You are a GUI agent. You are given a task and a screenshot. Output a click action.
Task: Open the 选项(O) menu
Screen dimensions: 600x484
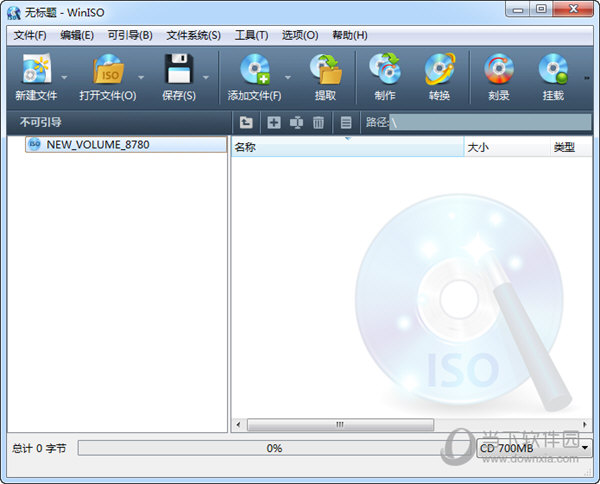point(300,36)
